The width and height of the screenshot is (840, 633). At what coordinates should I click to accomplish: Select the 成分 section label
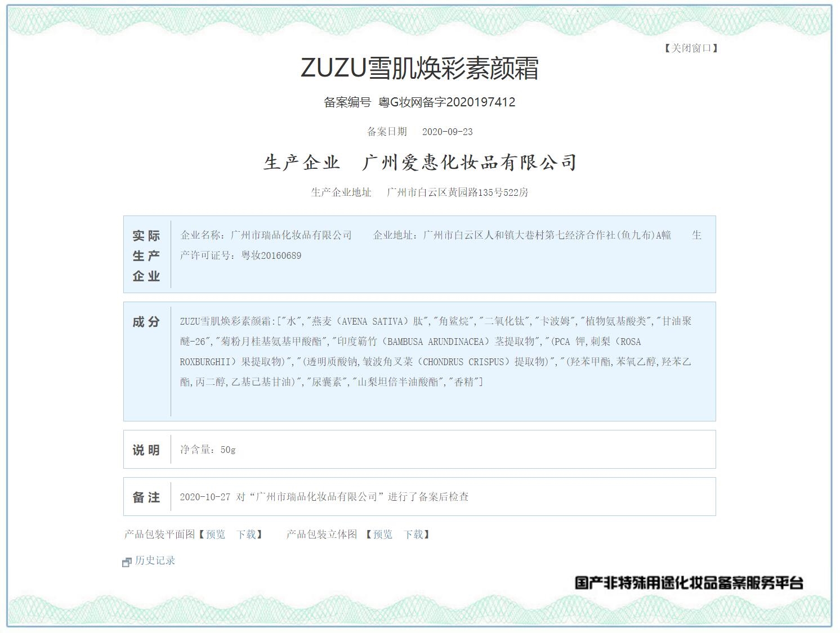146,322
